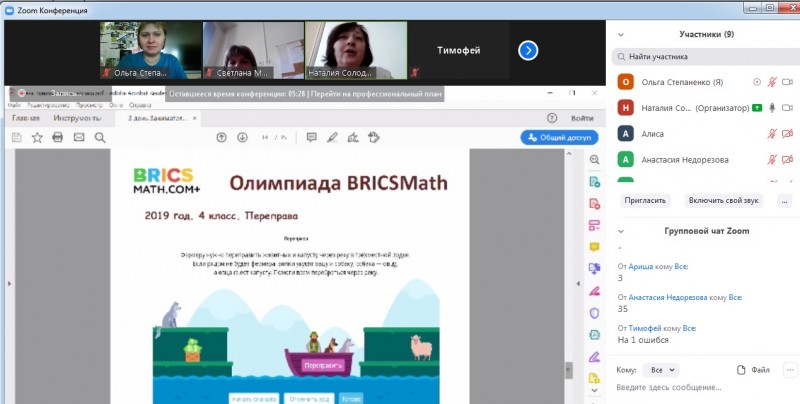800x404 pixels.
Task: Click the Пригласить button
Action: (x=645, y=200)
